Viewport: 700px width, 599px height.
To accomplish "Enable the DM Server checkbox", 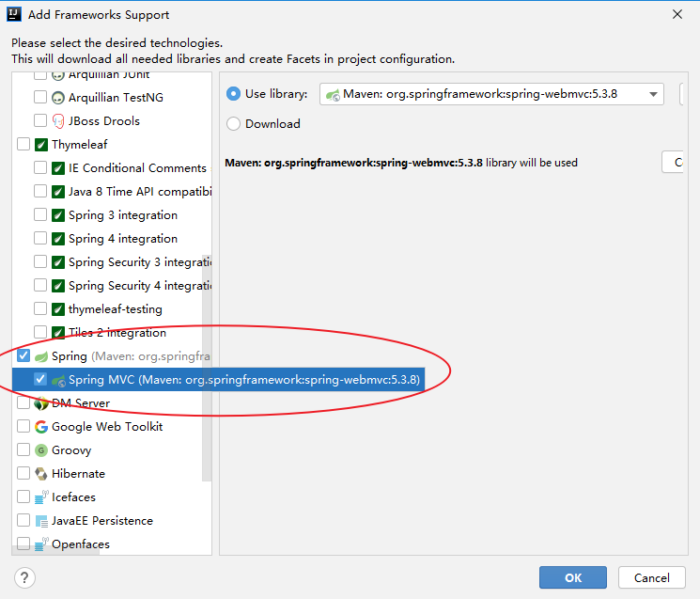I will pos(23,402).
